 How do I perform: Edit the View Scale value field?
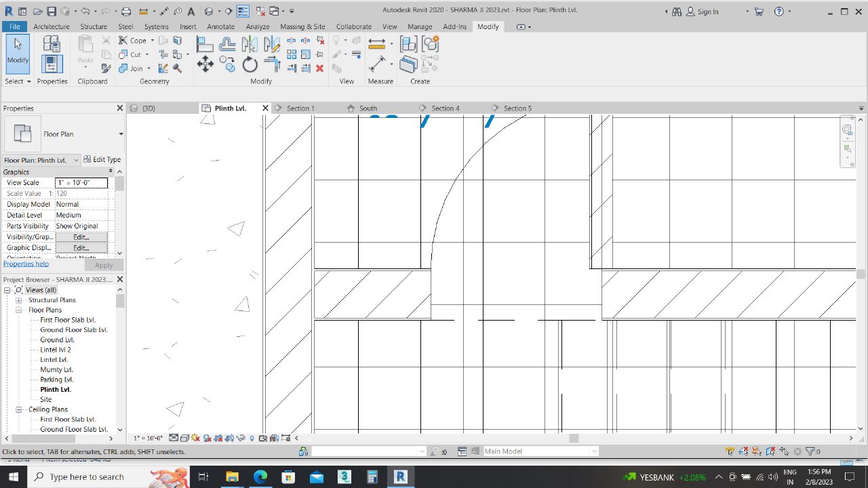click(81, 182)
